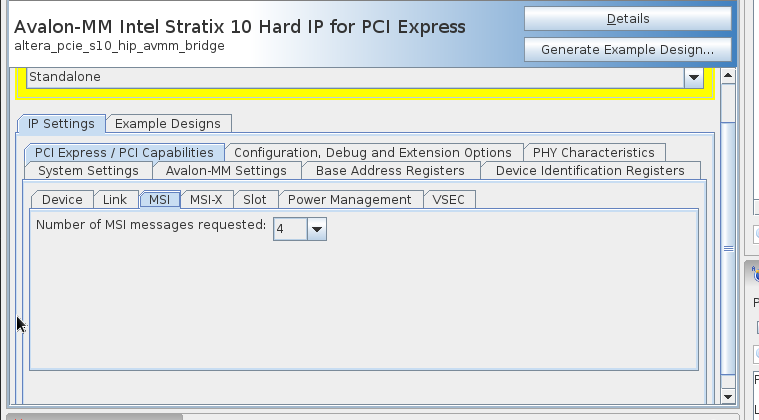This screenshot has width=759, height=420.
Task: Switch to the Device sub-tab
Action: pyautogui.click(x=62, y=200)
